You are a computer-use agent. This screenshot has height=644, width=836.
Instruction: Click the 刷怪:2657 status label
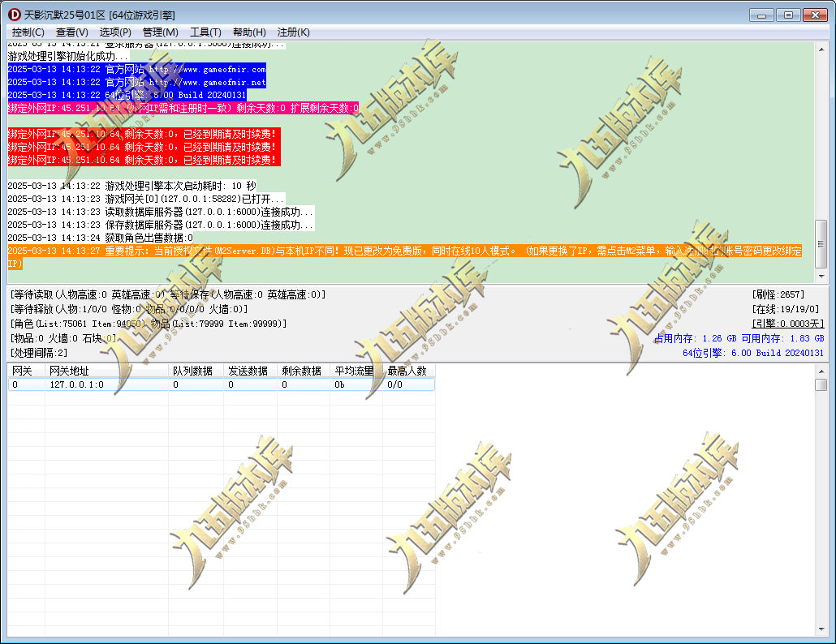coord(778,294)
